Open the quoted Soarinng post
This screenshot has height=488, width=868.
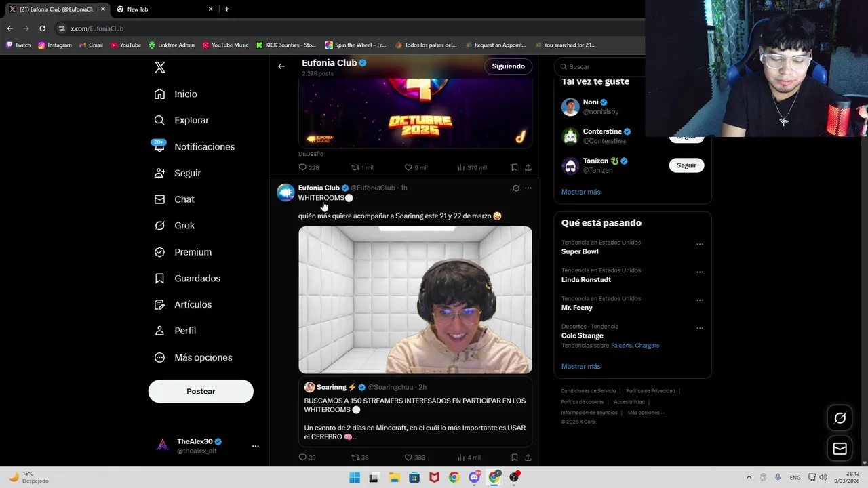pyautogui.click(x=415, y=412)
